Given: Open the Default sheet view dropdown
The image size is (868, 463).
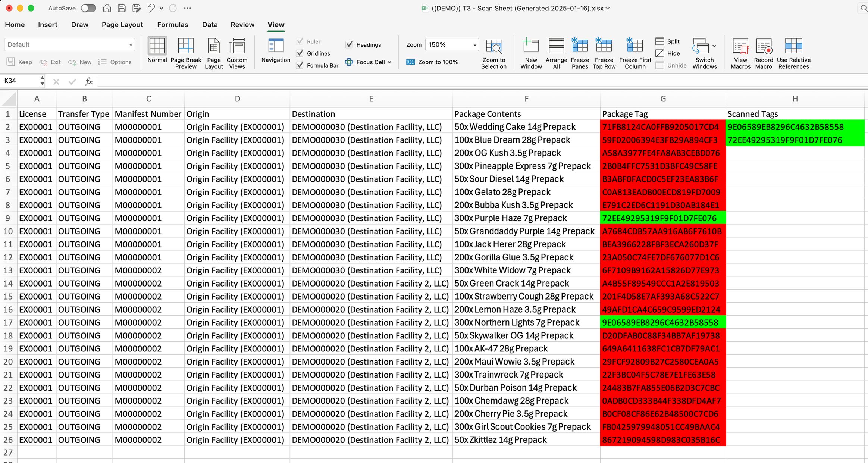Looking at the screenshot, I should point(131,45).
